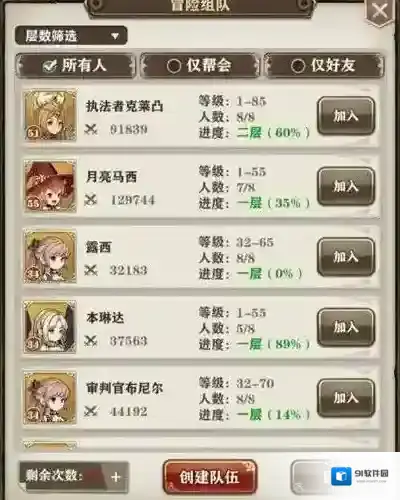
Task: Click the 二层 (60%) progress text
Action: tap(273, 133)
